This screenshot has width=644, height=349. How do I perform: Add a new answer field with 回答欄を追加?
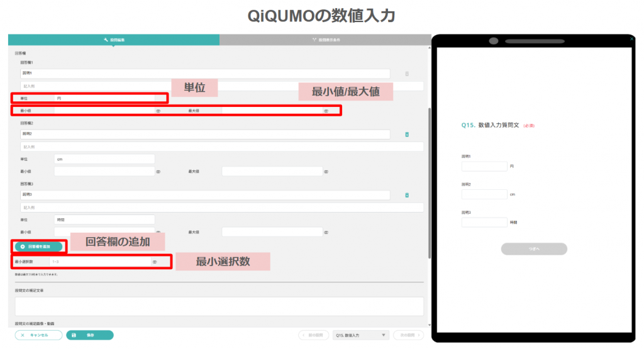pyautogui.click(x=39, y=247)
